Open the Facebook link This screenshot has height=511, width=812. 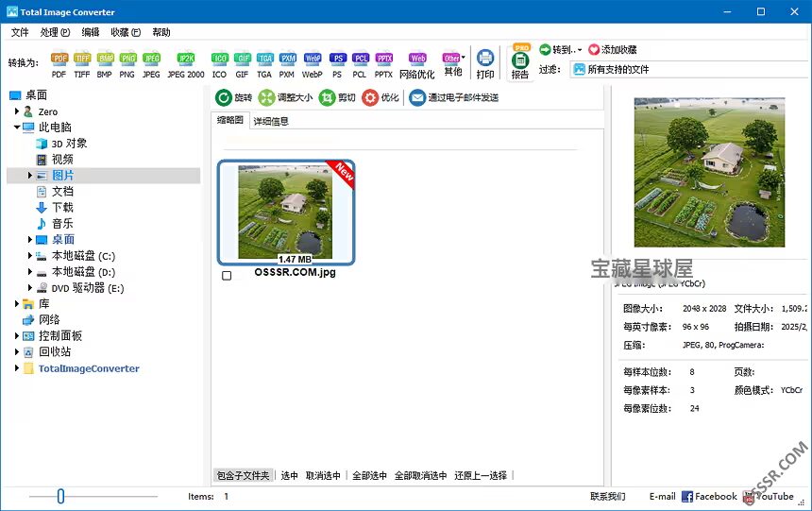click(709, 497)
